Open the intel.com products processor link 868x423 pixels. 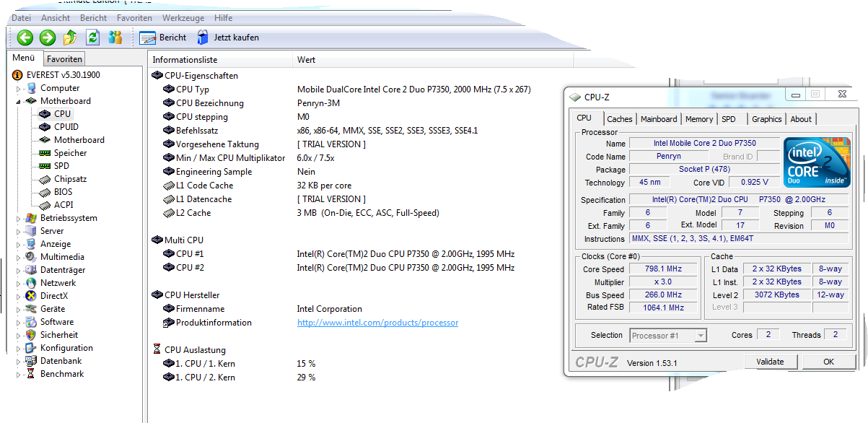377,323
